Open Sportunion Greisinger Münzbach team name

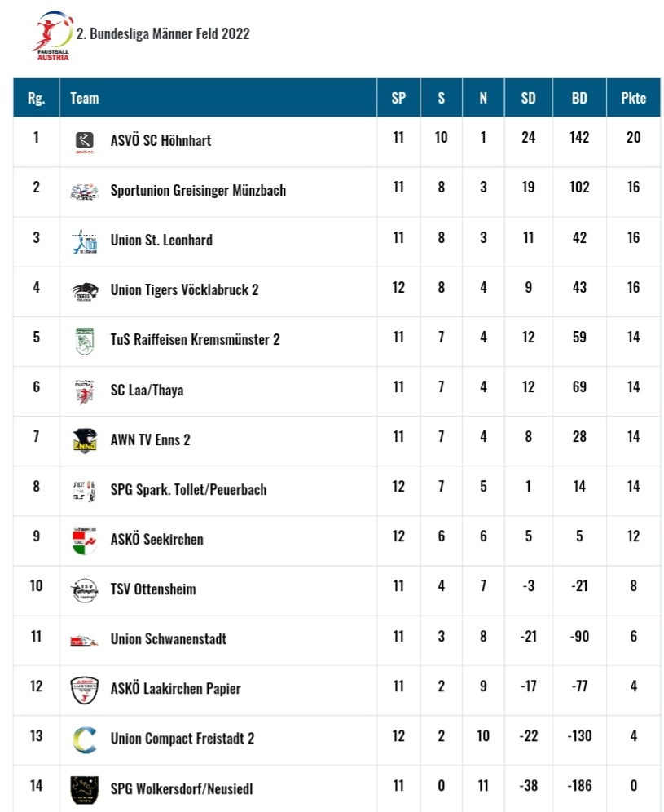198,191
